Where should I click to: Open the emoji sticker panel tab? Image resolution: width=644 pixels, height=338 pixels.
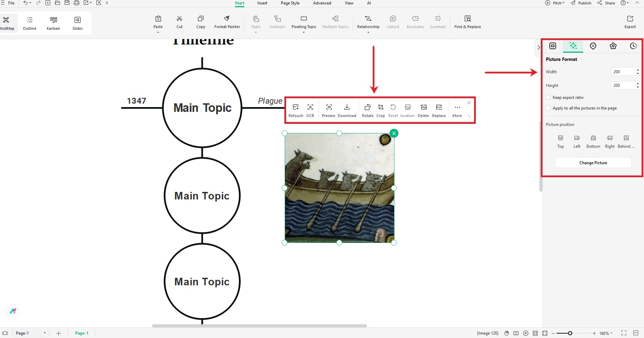click(x=593, y=46)
